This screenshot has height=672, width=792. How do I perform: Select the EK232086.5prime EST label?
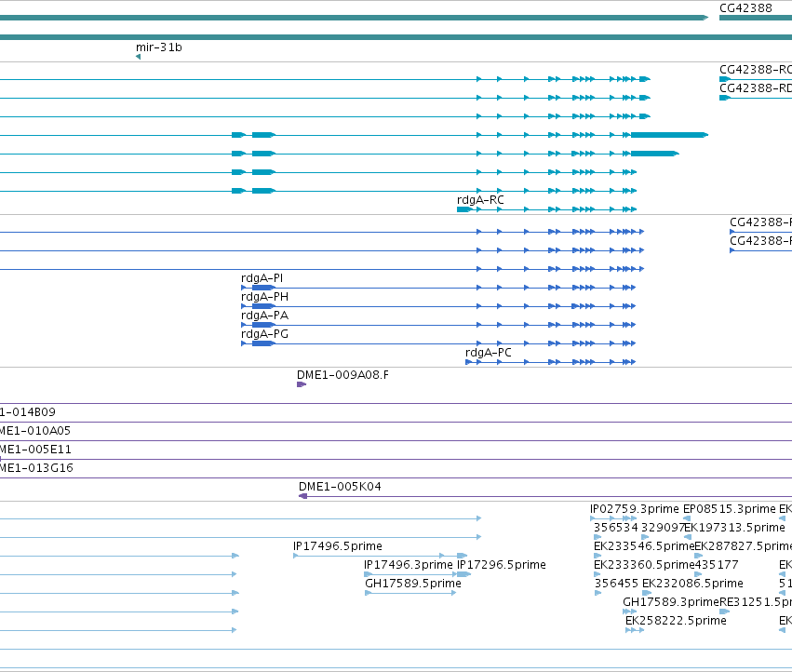(x=692, y=584)
